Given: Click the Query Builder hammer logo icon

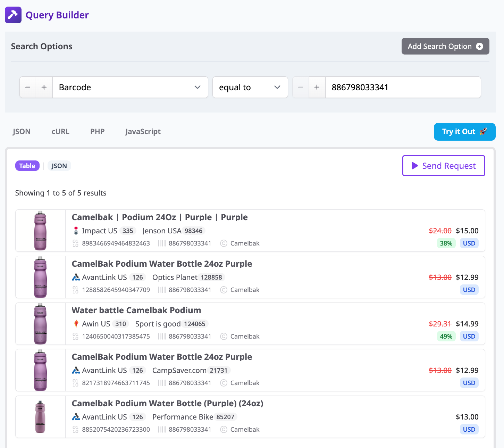Looking at the screenshot, I should 13,15.
